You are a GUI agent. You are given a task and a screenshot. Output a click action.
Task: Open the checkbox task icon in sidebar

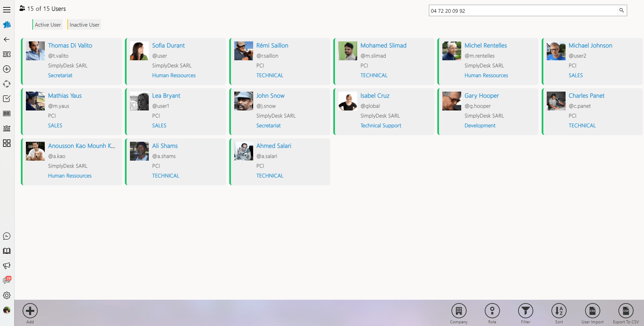point(7,99)
